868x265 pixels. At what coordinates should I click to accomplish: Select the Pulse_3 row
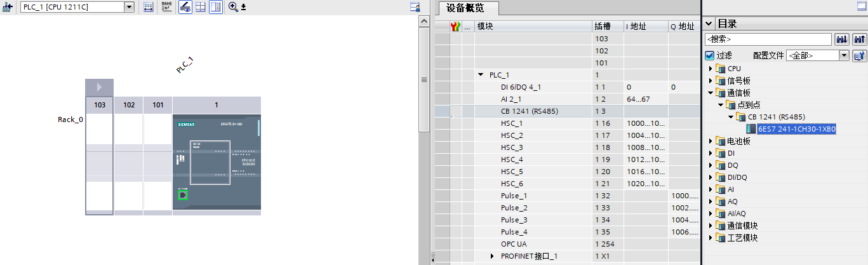(568, 220)
